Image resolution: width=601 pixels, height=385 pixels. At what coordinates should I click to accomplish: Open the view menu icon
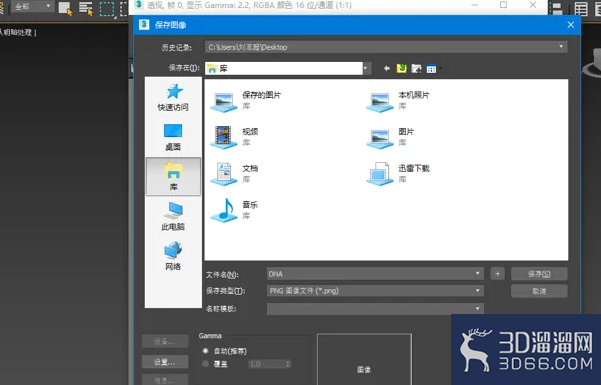click(432, 69)
